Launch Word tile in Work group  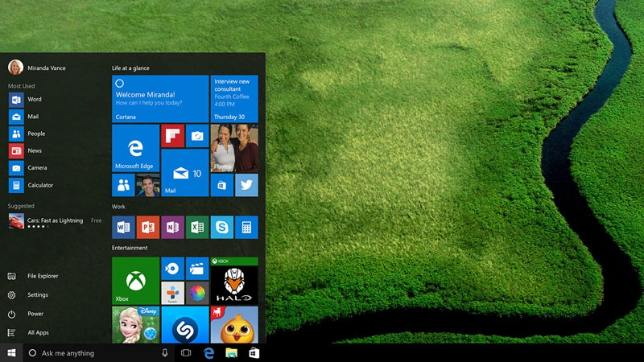pyautogui.click(x=123, y=227)
